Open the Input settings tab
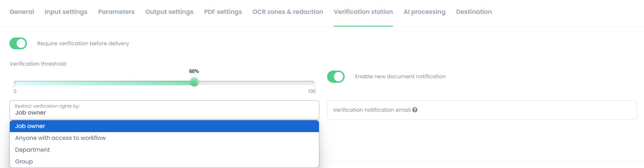The height and width of the screenshot is (168, 644). [66, 12]
